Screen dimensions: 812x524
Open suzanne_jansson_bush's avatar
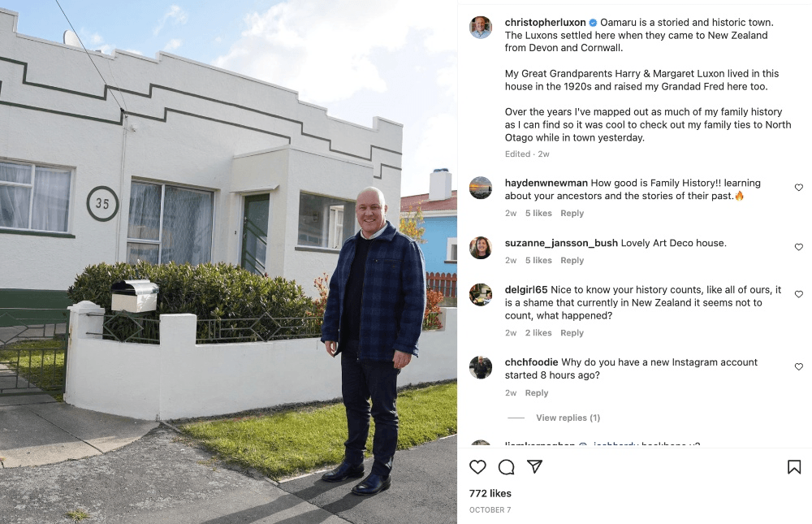tap(481, 247)
